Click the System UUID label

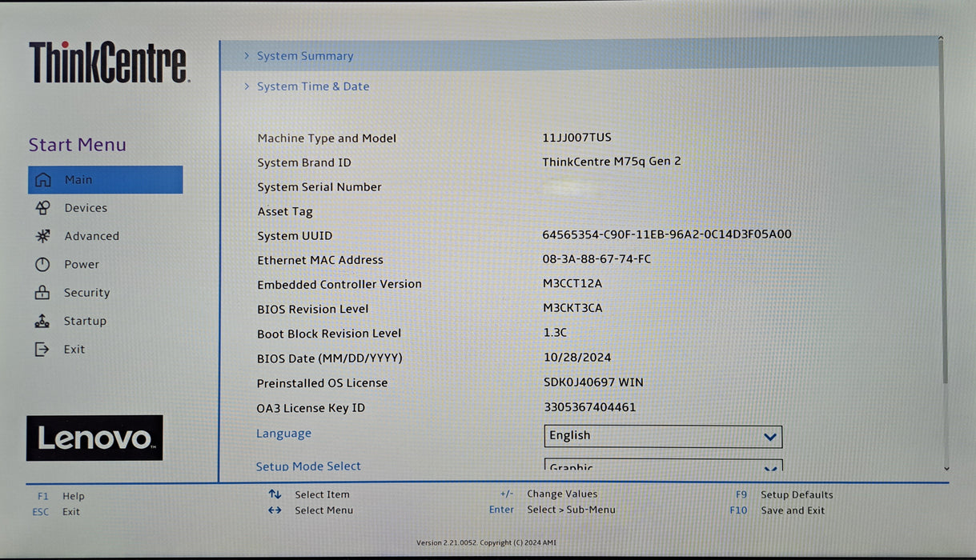[295, 236]
